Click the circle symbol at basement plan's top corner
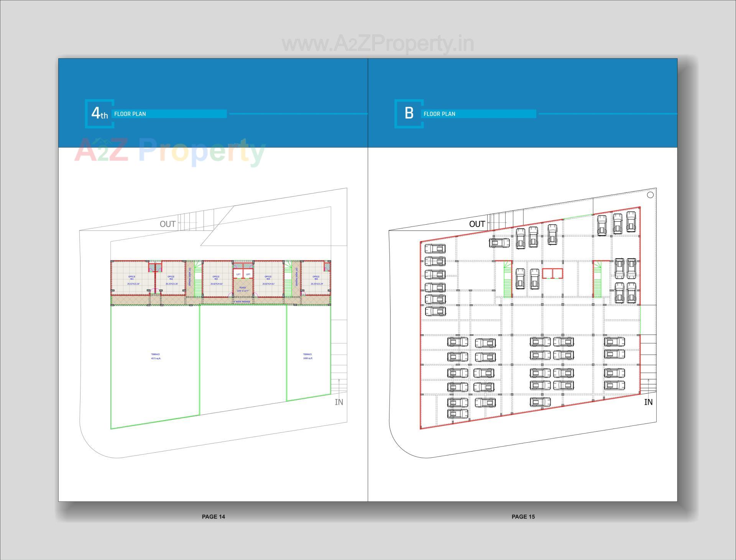This screenshot has height=560, width=736. [651, 195]
